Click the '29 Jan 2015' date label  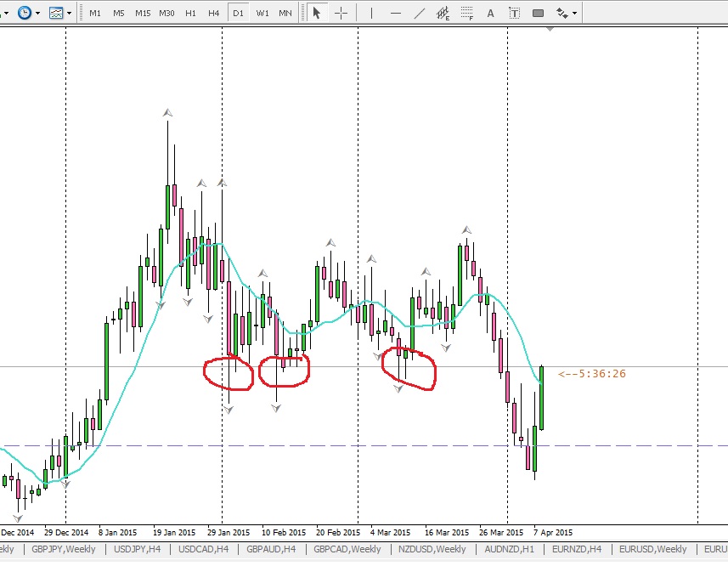coord(229,532)
